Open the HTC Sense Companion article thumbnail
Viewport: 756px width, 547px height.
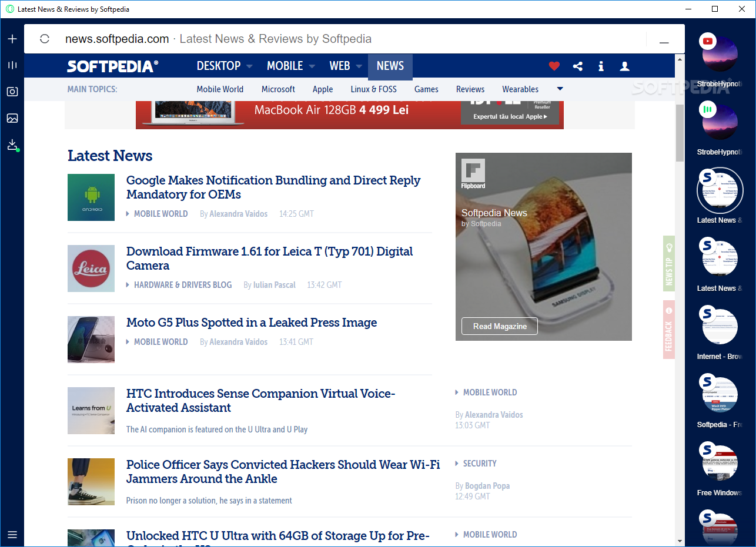91,411
